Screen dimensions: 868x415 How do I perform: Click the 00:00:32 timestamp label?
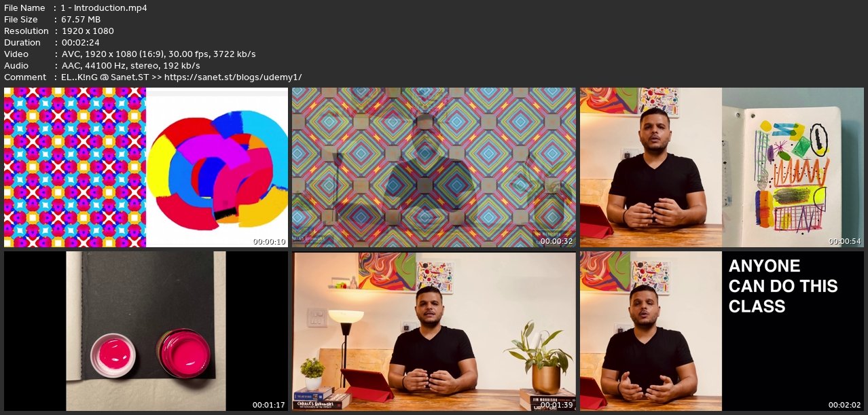coord(558,241)
